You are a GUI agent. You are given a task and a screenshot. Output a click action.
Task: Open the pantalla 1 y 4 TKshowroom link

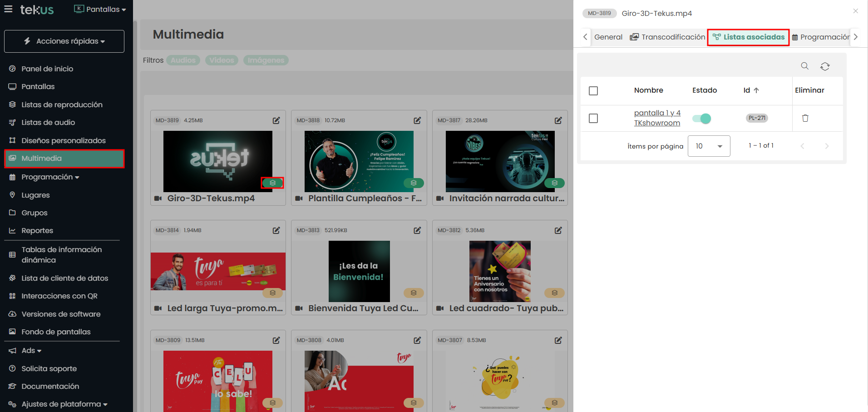tap(657, 118)
